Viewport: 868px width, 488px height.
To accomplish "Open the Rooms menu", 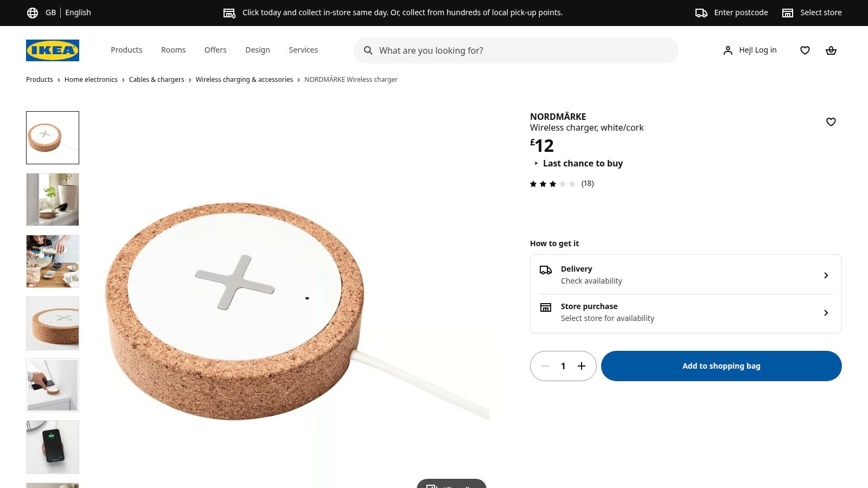I will click(x=173, y=50).
